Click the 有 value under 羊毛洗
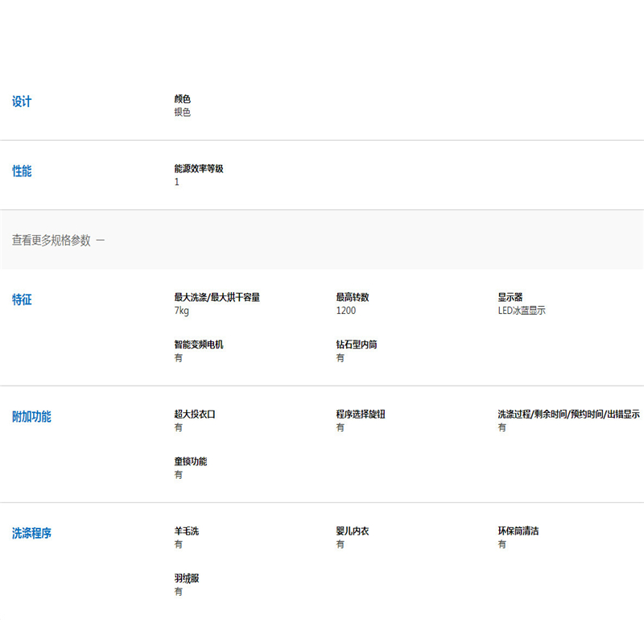644x644 pixels. click(178, 544)
